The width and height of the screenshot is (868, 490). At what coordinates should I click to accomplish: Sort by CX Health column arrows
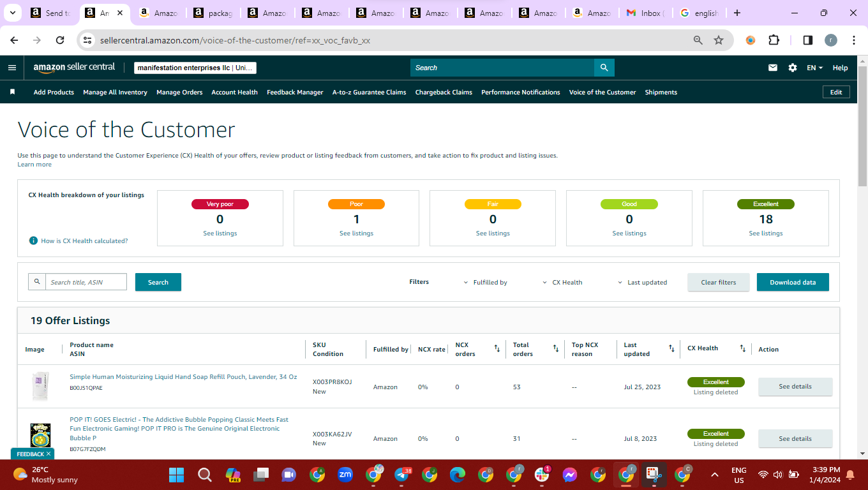click(742, 348)
